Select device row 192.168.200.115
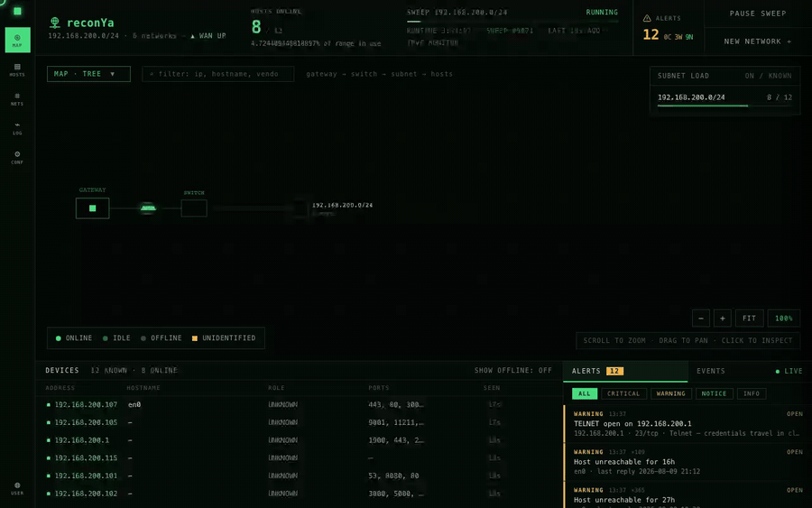 click(299, 457)
